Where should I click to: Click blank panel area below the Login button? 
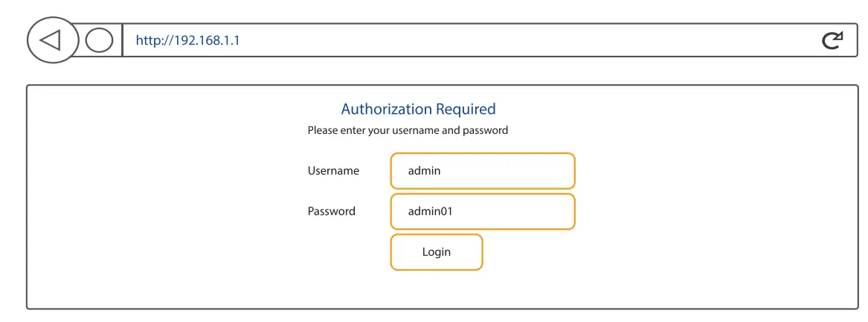[x=437, y=290]
